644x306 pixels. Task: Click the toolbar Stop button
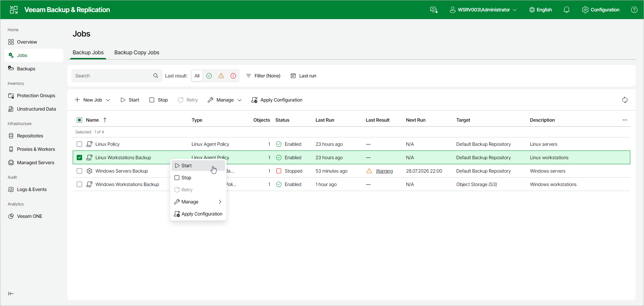(158, 100)
